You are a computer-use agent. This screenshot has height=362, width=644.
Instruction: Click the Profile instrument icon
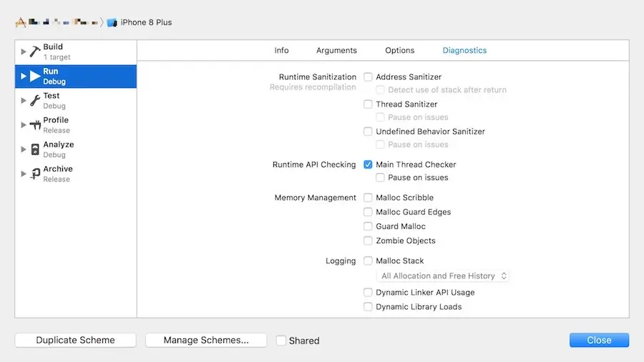(x=35, y=124)
